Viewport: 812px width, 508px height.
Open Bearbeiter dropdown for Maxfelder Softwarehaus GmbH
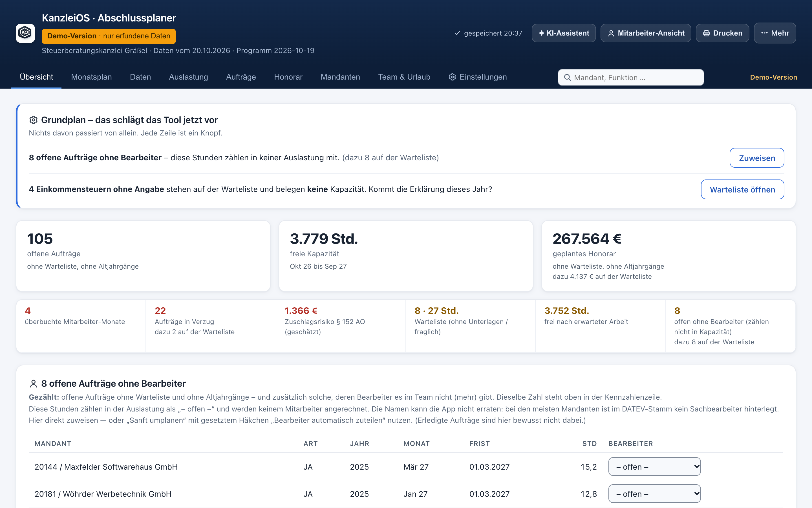[x=654, y=467]
